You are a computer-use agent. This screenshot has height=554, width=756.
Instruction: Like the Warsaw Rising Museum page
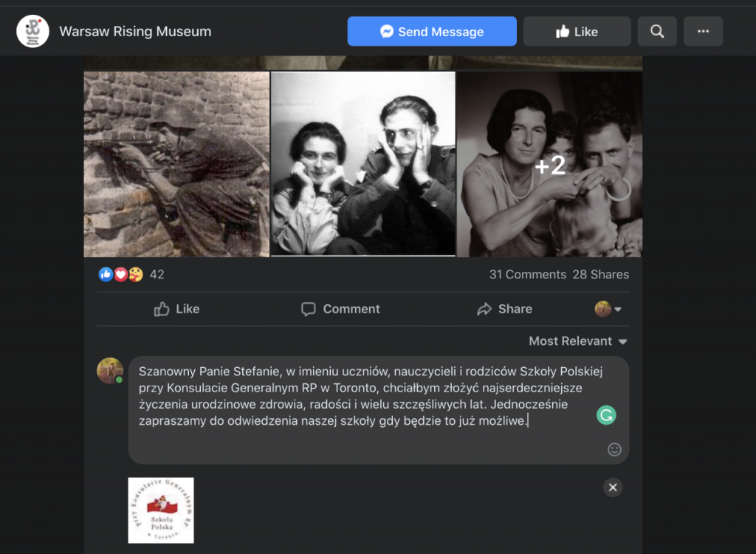[x=577, y=31]
